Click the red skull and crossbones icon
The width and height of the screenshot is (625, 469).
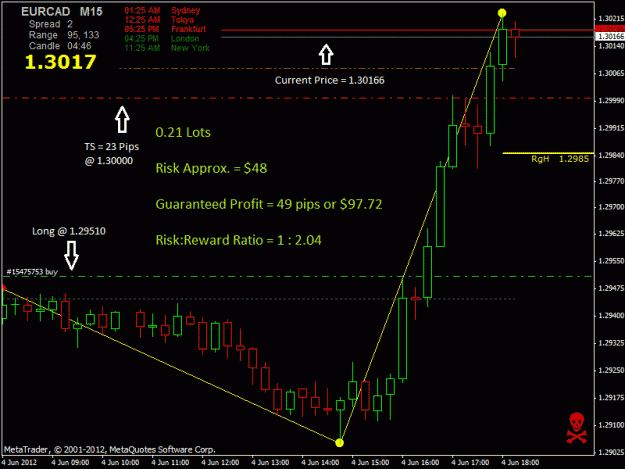(577, 428)
